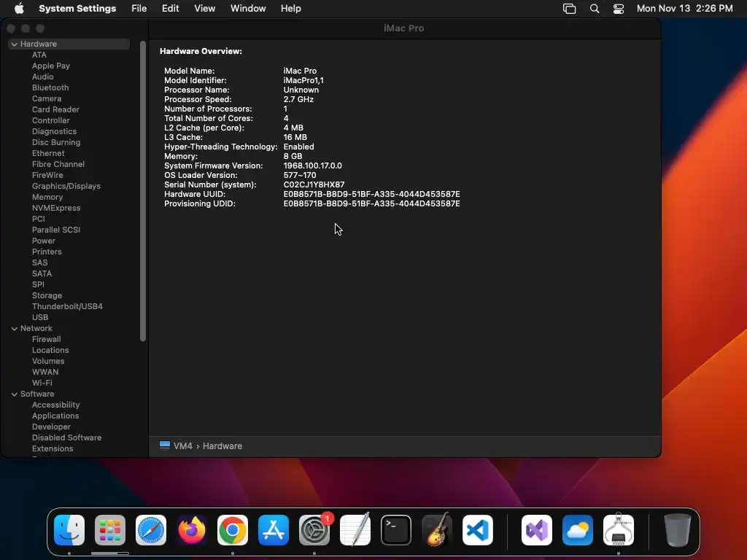Select Audio in the sidebar
Image resolution: width=747 pixels, height=560 pixels.
click(43, 77)
